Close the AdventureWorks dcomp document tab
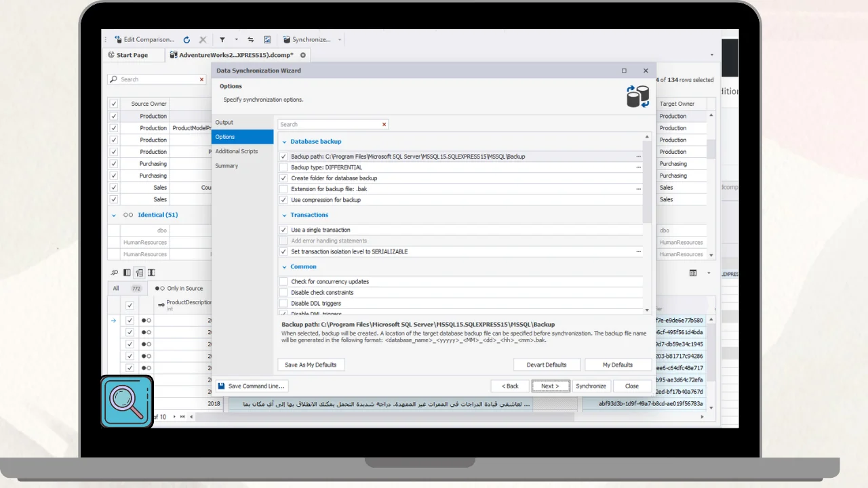The width and height of the screenshot is (868, 488). (x=303, y=56)
